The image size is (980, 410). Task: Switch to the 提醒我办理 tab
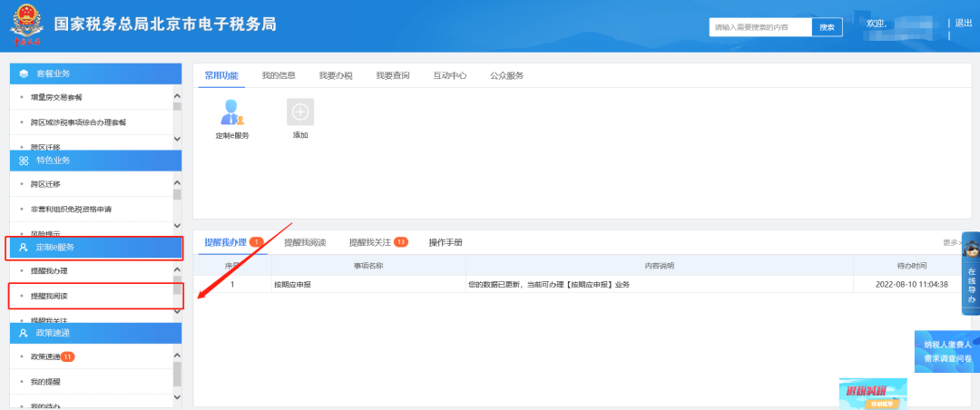click(226, 242)
